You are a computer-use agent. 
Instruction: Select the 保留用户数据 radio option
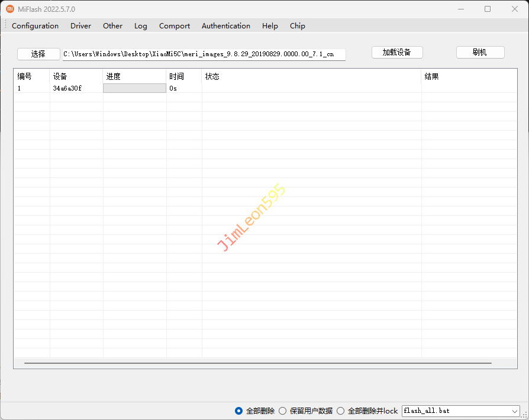283,411
